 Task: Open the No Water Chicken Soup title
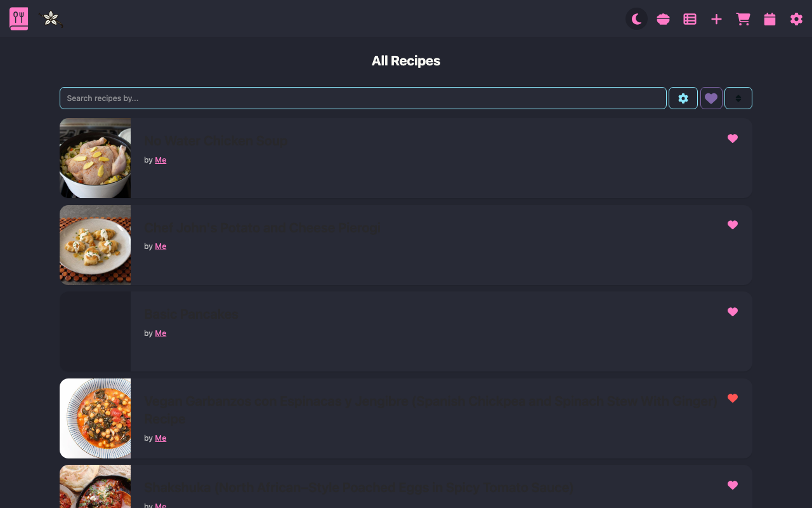coord(216,141)
